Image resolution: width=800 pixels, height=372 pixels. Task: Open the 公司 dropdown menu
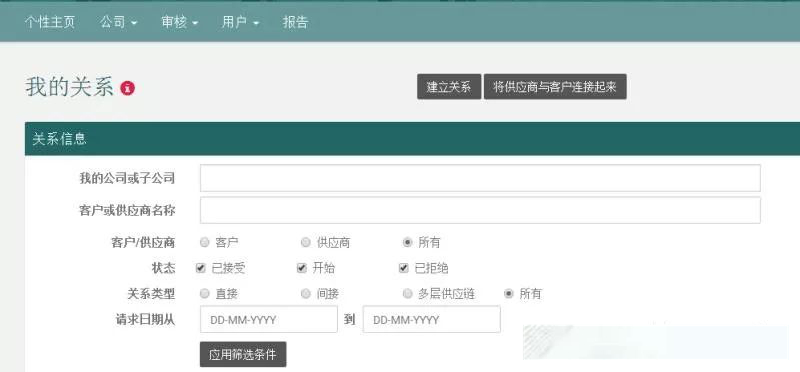pyautogui.click(x=118, y=22)
